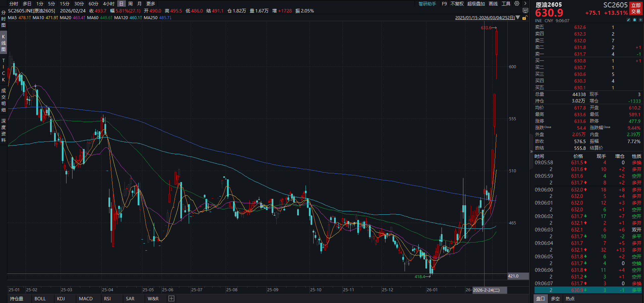Add contract to watchlist with plus icon
644x303 pixels.
(640, 20)
